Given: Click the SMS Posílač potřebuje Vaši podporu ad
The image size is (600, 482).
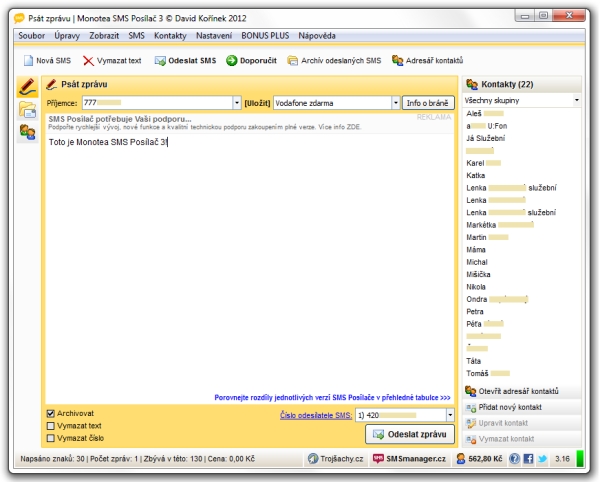Looking at the screenshot, I should coord(249,122).
